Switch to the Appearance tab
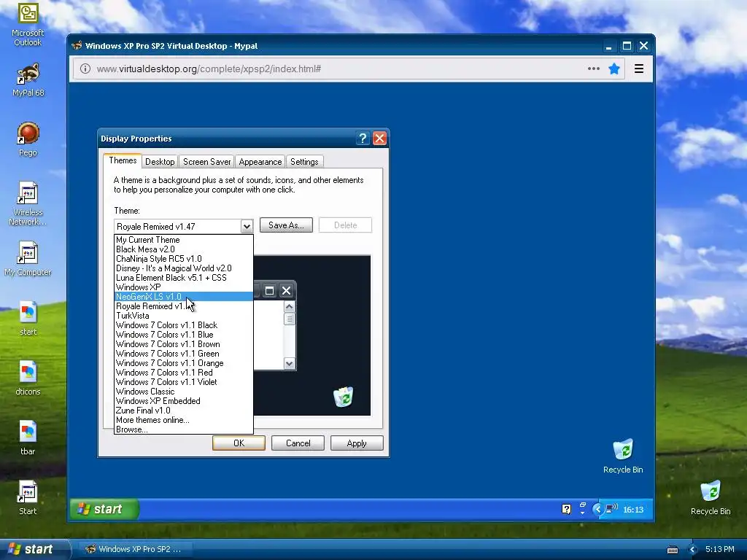This screenshot has width=747, height=560. (x=260, y=161)
